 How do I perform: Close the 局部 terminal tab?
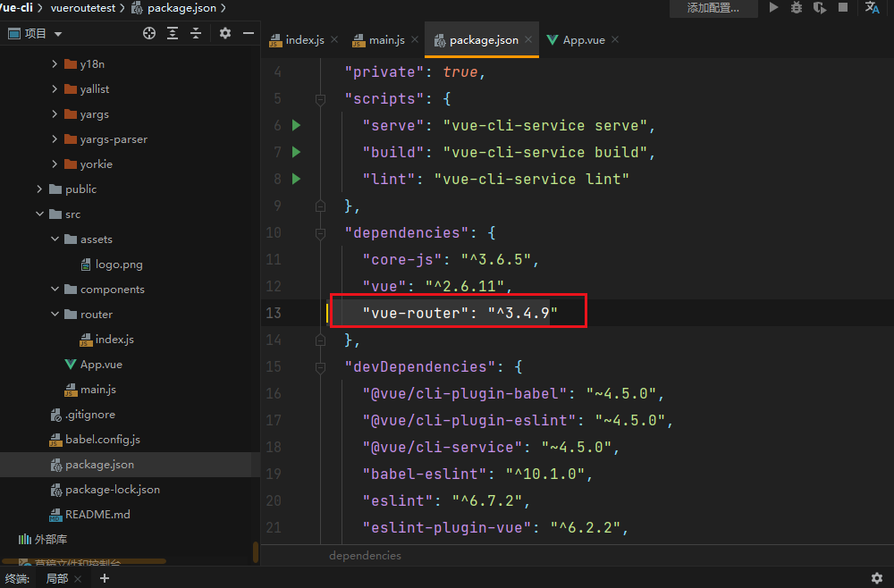click(x=78, y=579)
